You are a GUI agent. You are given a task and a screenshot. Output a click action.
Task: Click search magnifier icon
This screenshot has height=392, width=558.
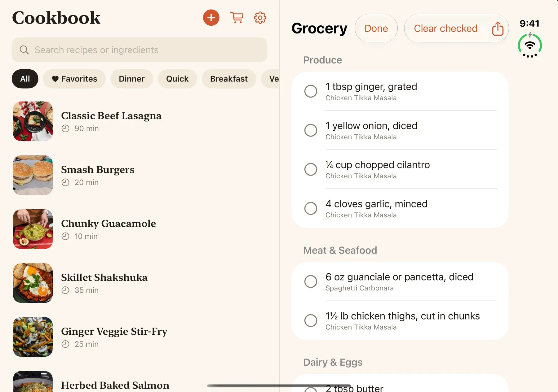[x=24, y=50]
